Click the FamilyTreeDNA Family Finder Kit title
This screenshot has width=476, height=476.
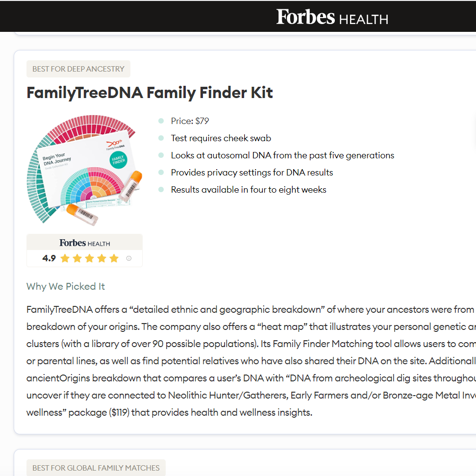coord(150,93)
